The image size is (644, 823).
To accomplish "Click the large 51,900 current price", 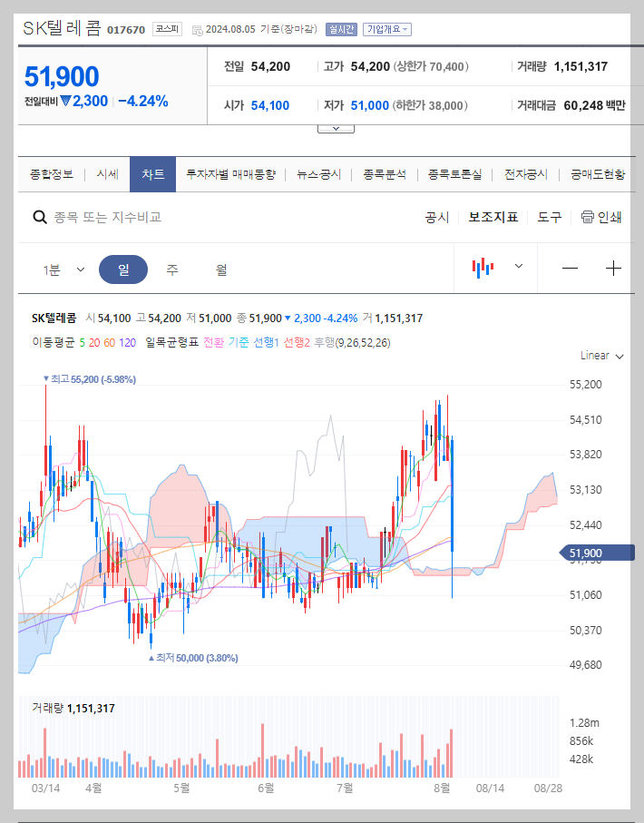I will (62, 76).
